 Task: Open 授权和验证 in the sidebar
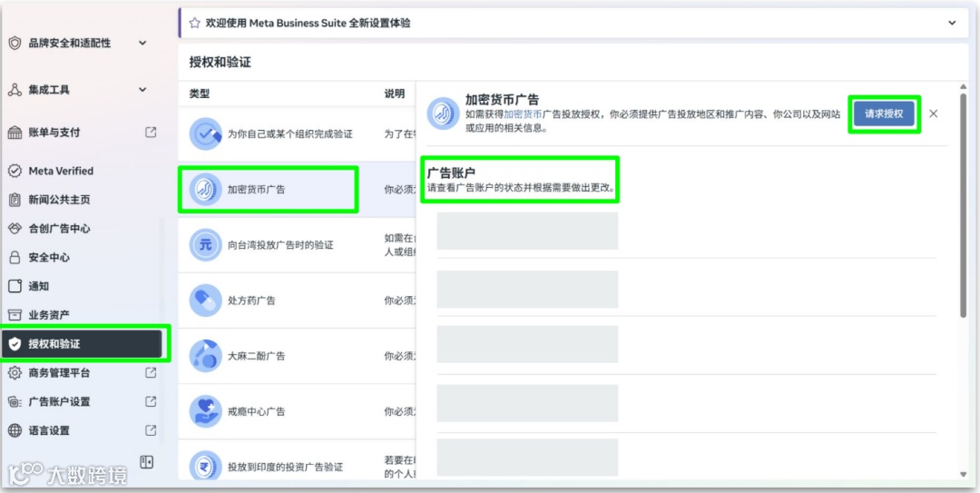click(82, 344)
